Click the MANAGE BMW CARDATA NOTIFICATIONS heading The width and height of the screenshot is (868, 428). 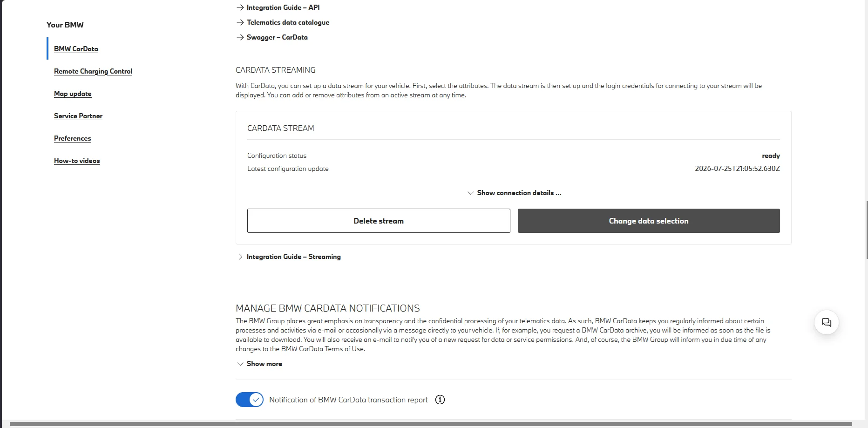click(328, 308)
